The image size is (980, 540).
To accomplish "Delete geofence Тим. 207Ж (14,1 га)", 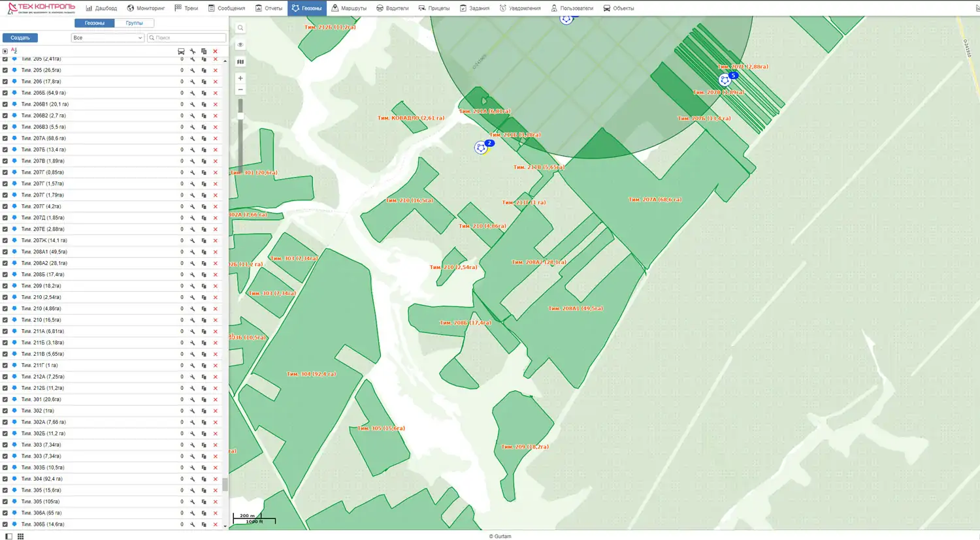I will (215, 240).
